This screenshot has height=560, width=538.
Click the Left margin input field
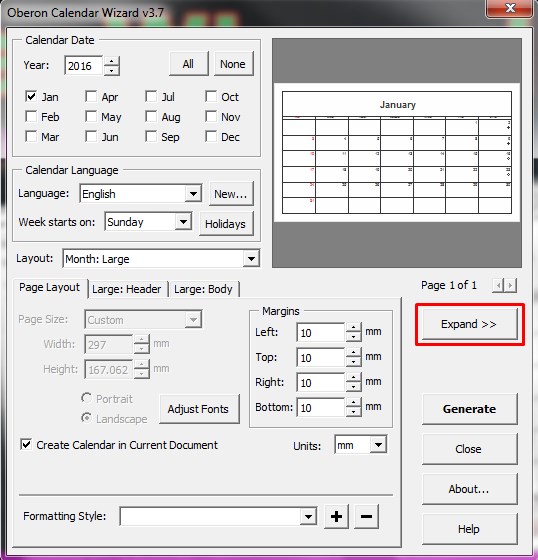(321, 332)
